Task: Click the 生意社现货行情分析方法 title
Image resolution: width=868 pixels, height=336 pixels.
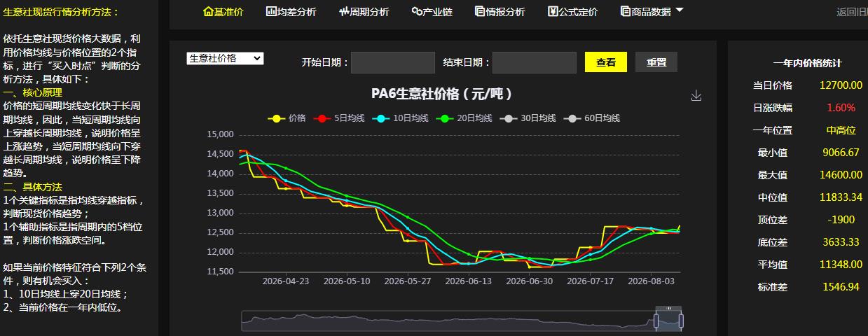Action: pyautogui.click(x=61, y=13)
